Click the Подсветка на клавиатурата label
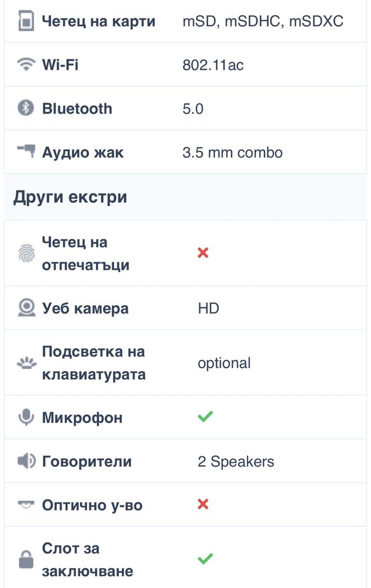 click(94, 363)
